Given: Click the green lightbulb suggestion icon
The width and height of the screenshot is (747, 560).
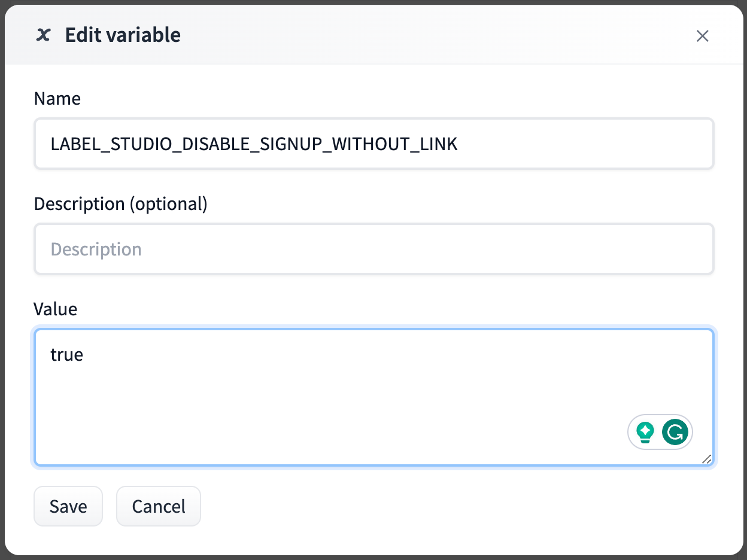Looking at the screenshot, I should coord(645,431).
